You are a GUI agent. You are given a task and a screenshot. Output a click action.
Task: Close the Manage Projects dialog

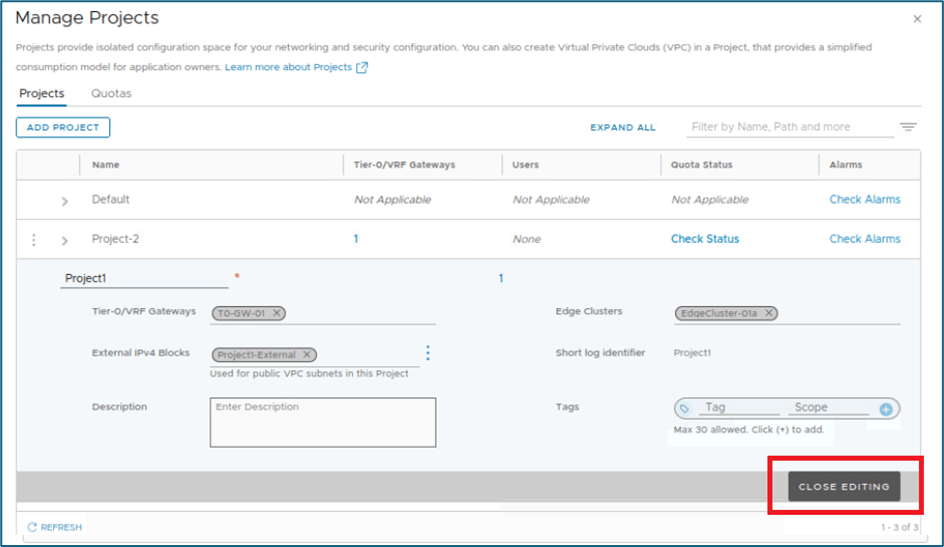coord(917,19)
